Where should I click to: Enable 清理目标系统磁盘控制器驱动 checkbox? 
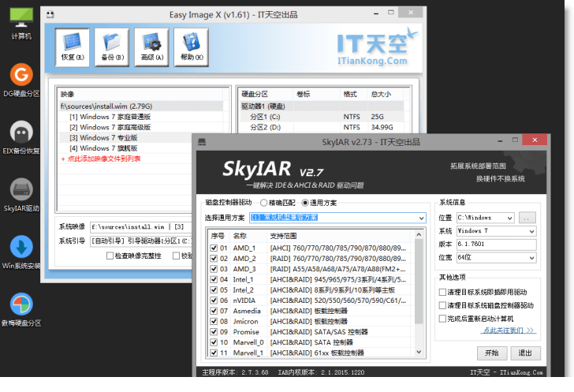coord(442,305)
